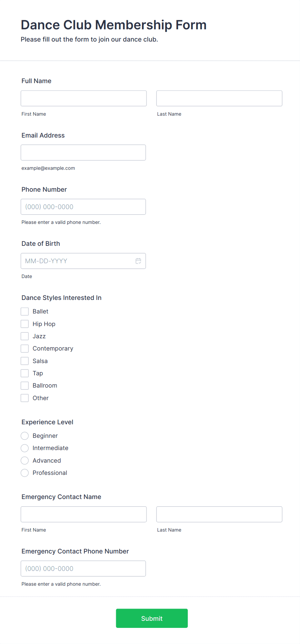Check the Salsa option
Image resolution: width=300 pixels, height=644 pixels.
pyautogui.click(x=25, y=361)
